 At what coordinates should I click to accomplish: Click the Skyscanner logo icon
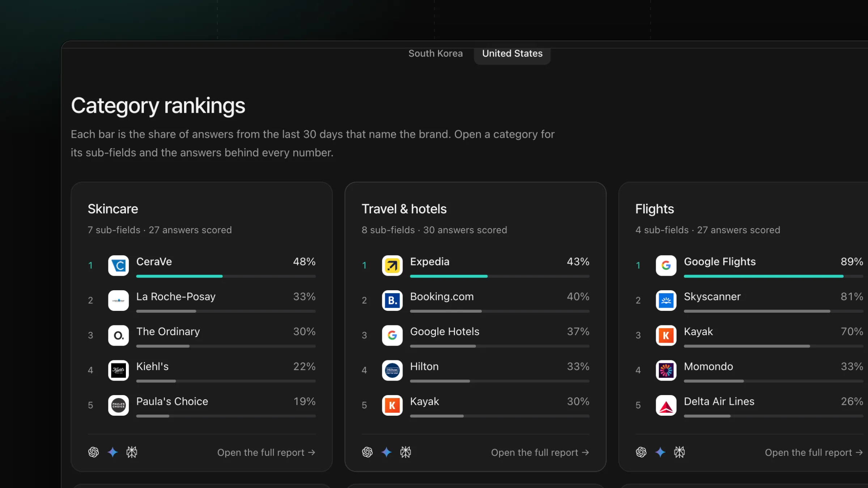point(666,300)
